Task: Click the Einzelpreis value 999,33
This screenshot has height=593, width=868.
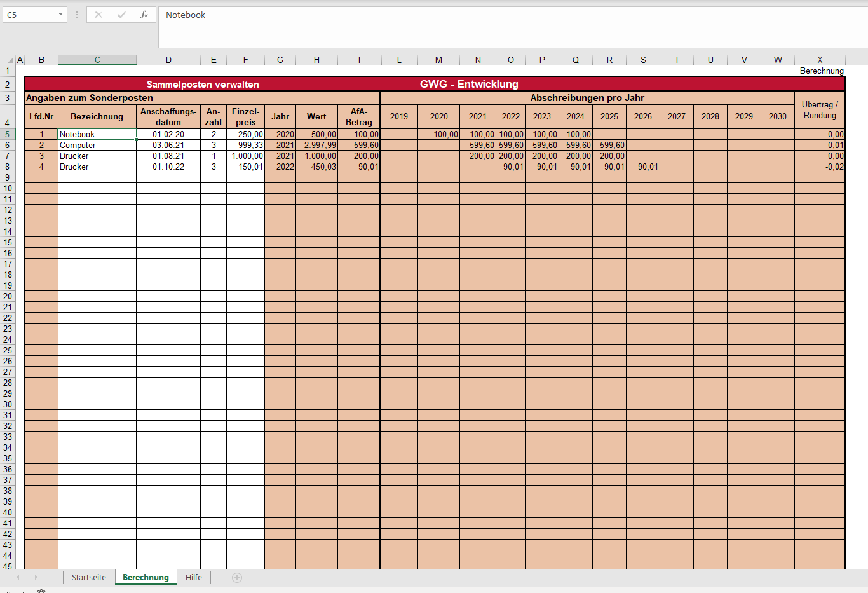Action: (x=245, y=145)
